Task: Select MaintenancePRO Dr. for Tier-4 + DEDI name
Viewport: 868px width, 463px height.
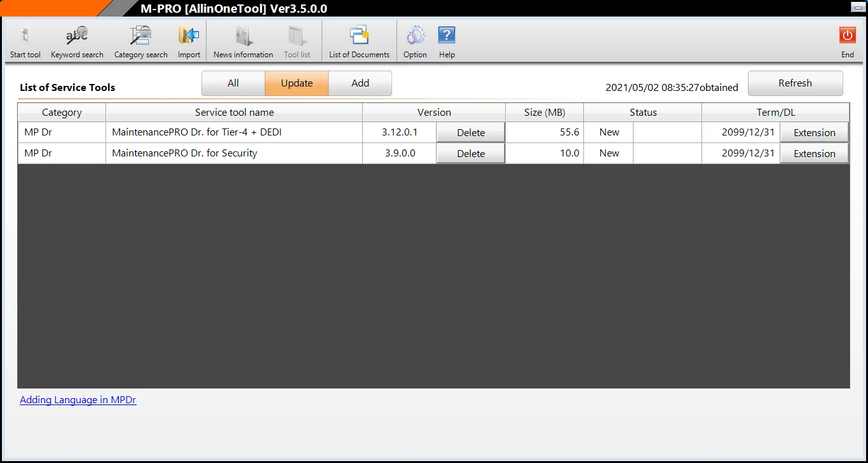Action: [x=197, y=132]
